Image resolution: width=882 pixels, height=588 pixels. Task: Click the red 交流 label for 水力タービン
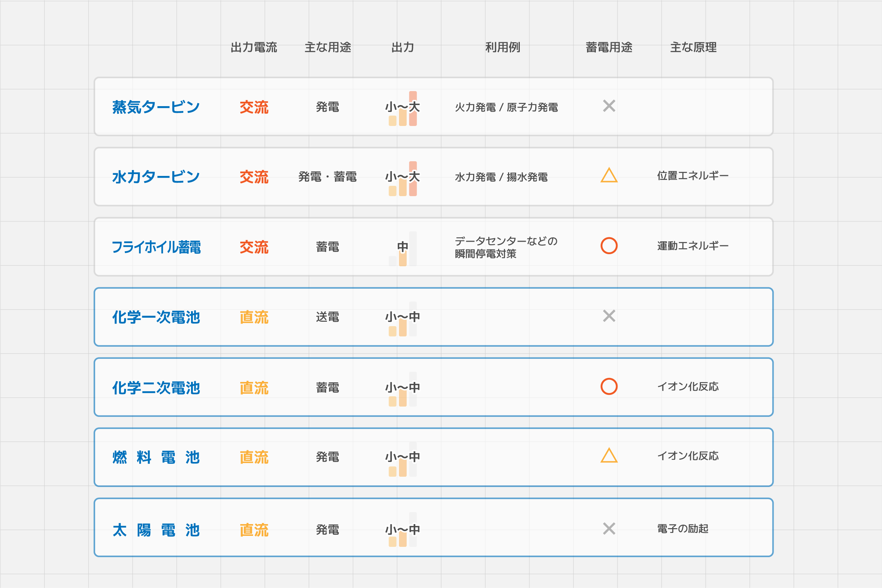click(x=254, y=177)
